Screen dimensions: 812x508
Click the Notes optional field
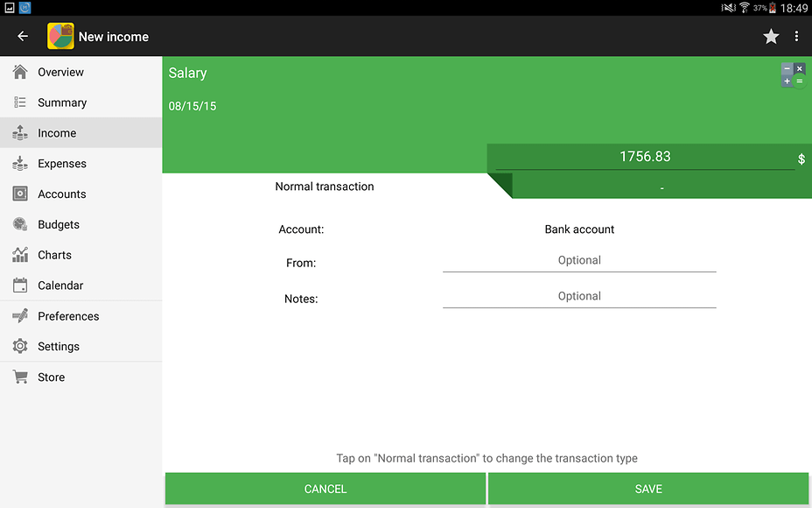pyautogui.click(x=579, y=297)
